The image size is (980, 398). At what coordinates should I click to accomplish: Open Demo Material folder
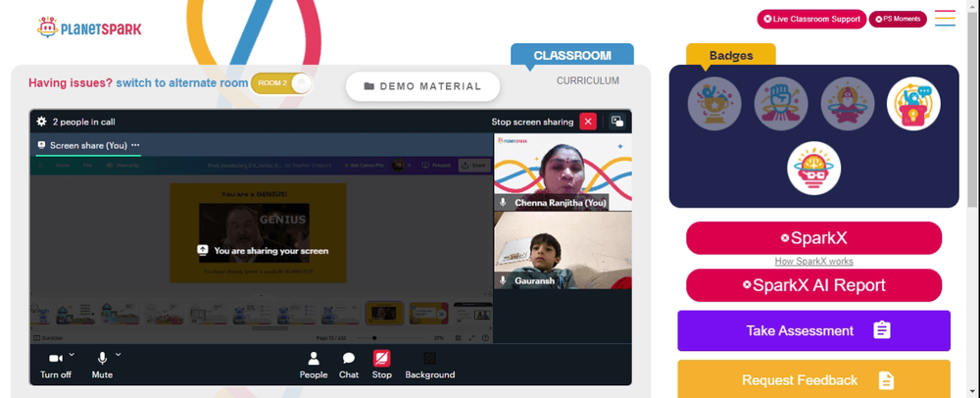coord(422,86)
